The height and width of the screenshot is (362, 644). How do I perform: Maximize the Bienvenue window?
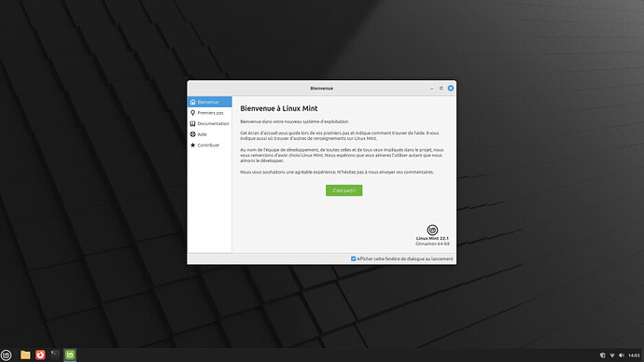[441, 89]
